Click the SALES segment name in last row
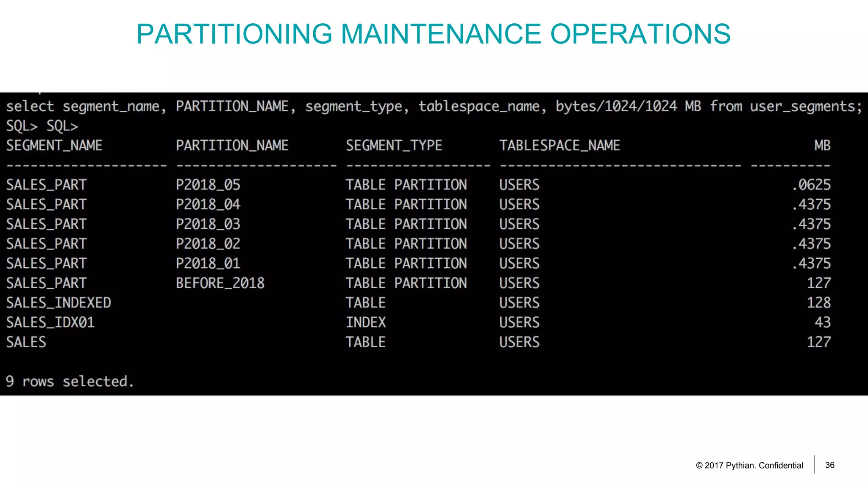This screenshot has height=488, width=868. coord(26,342)
